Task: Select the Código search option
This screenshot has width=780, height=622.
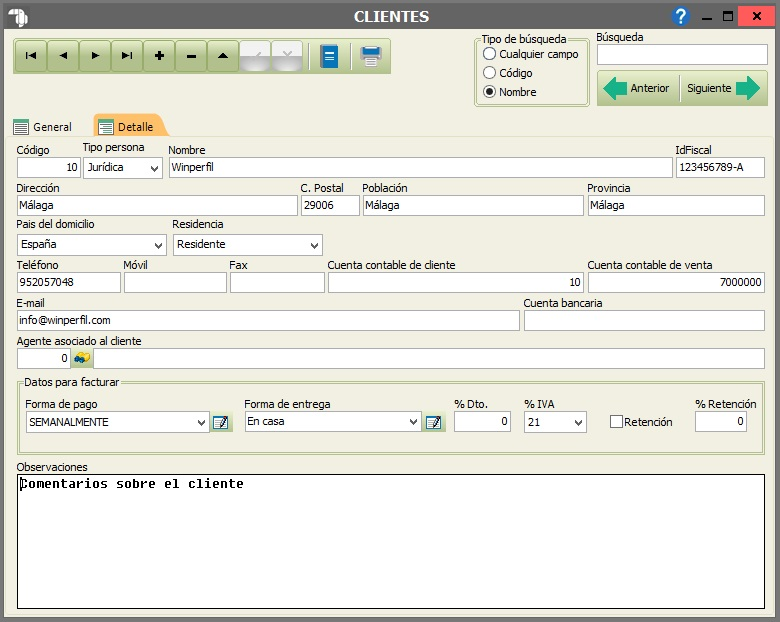Action: pos(507,73)
